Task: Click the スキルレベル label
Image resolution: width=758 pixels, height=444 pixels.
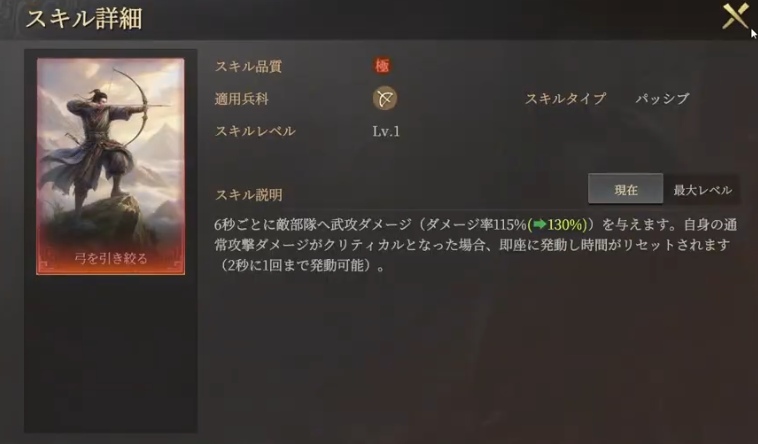Action: click(x=255, y=131)
